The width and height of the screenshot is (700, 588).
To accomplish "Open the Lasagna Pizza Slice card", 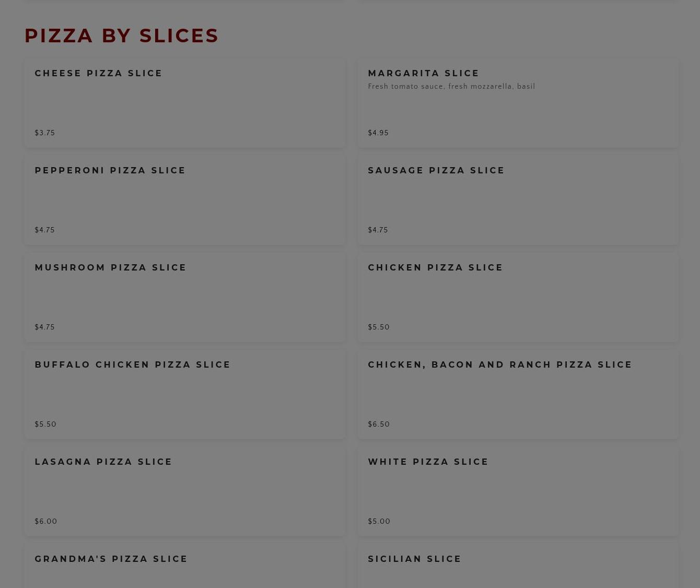I will pos(184,491).
